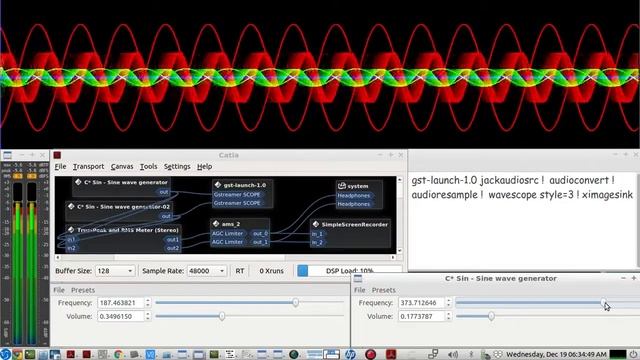Click the Sine wave generator-02 node icon
640x360 pixels.
click(x=71, y=207)
